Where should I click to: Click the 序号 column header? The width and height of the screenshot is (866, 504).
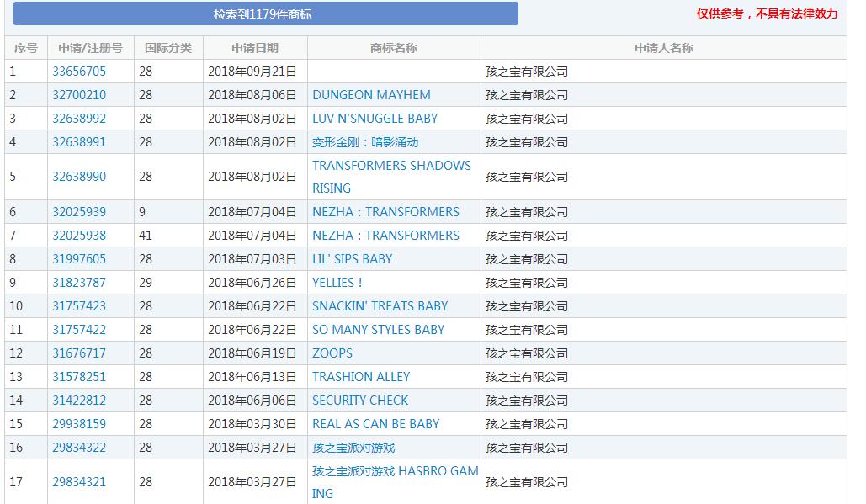coord(26,48)
